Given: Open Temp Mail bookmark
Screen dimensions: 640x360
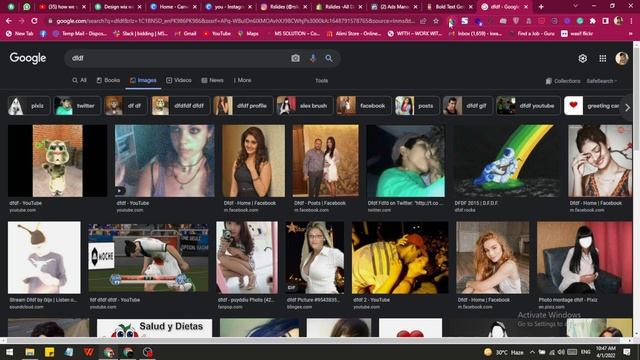Looking at the screenshot, I should 80,34.
